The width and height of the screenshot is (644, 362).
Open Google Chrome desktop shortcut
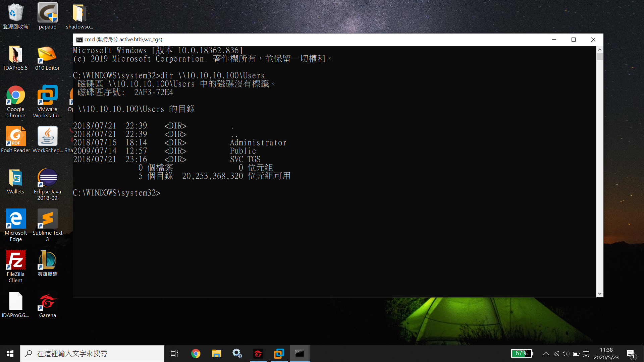click(15, 101)
